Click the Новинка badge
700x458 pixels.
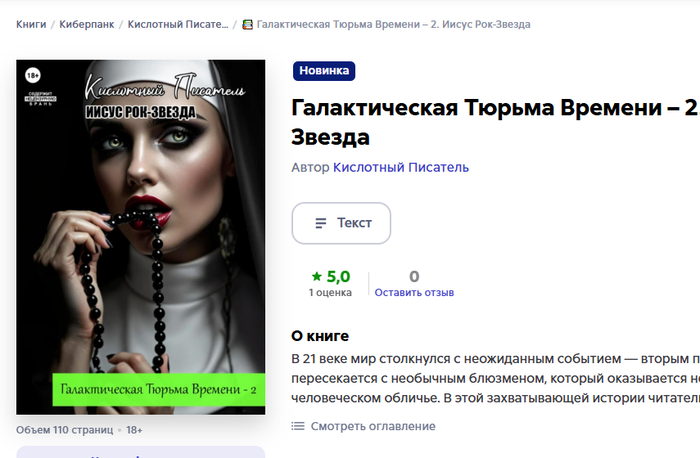(x=324, y=71)
